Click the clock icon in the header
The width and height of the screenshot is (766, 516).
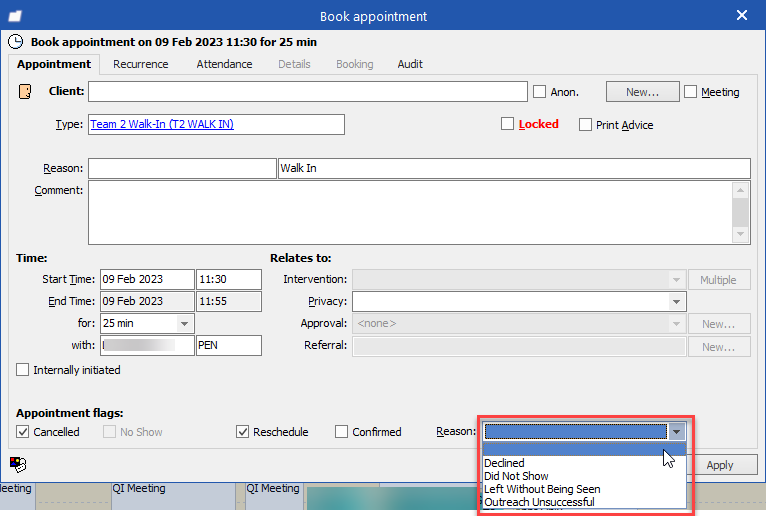click(x=15, y=42)
